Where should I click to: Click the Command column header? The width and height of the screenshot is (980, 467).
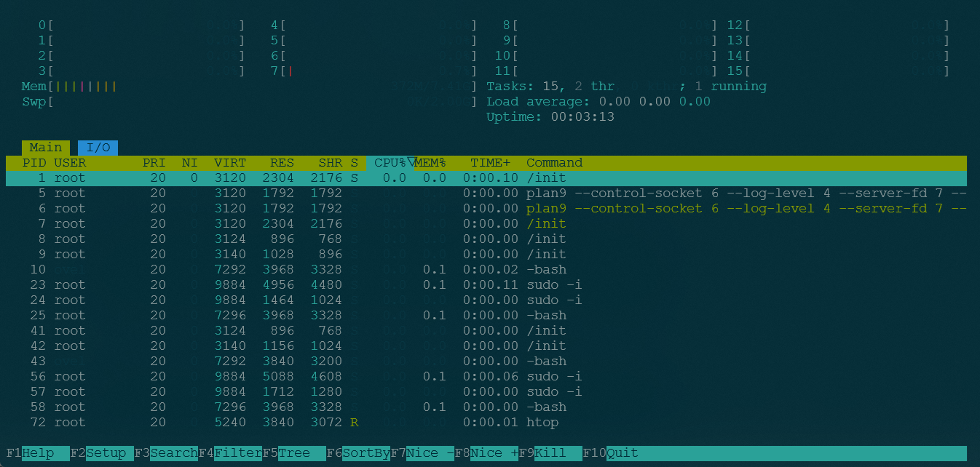pos(554,163)
